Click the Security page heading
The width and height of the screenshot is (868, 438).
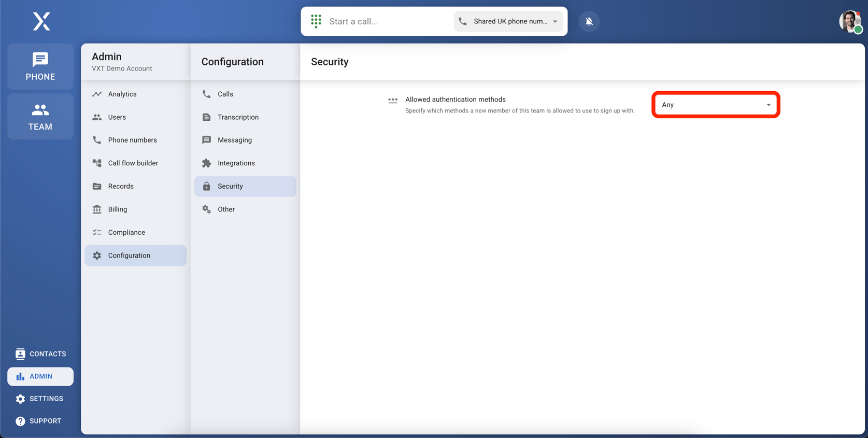(x=330, y=62)
